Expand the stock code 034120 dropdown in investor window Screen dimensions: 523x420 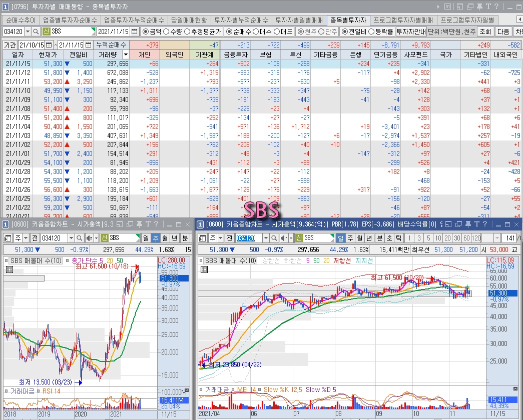click(x=28, y=31)
